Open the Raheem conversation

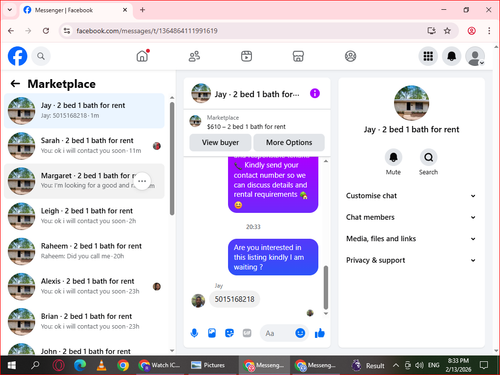84,251
